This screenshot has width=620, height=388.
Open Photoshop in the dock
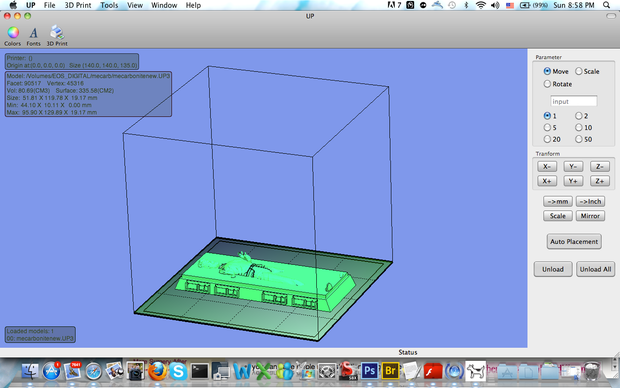pyautogui.click(x=369, y=371)
